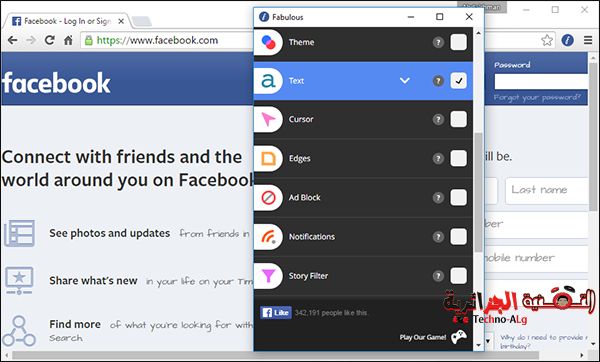
Task: Open help for Notifications option
Action: (x=438, y=236)
